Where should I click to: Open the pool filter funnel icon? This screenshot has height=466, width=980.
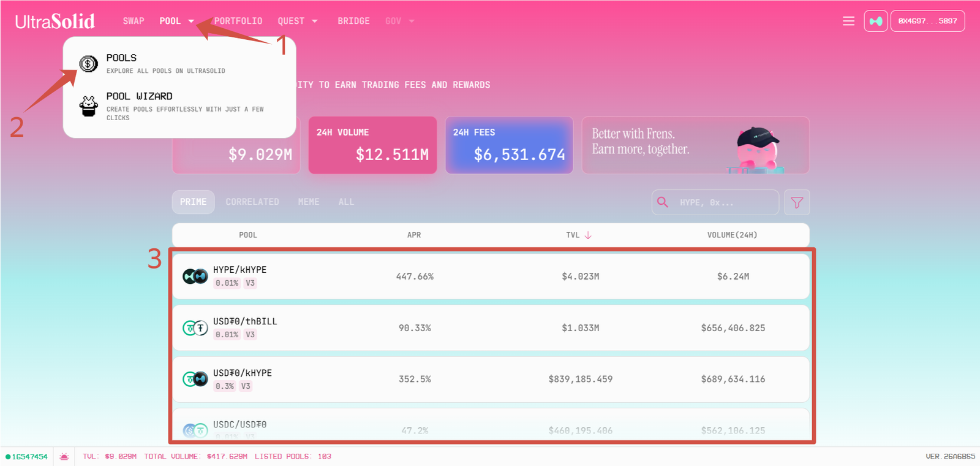click(x=797, y=202)
